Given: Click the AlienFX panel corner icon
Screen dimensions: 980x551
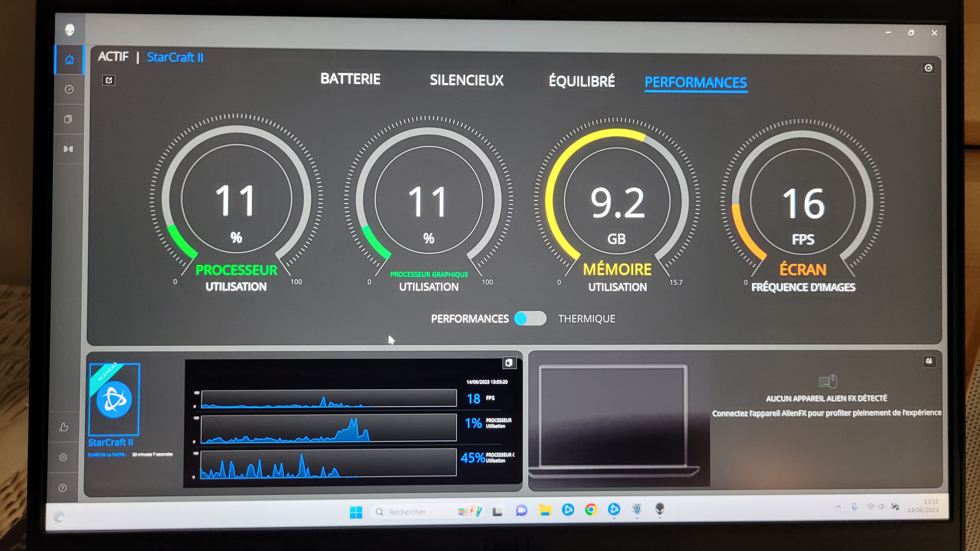Looking at the screenshot, I should 929,361.
